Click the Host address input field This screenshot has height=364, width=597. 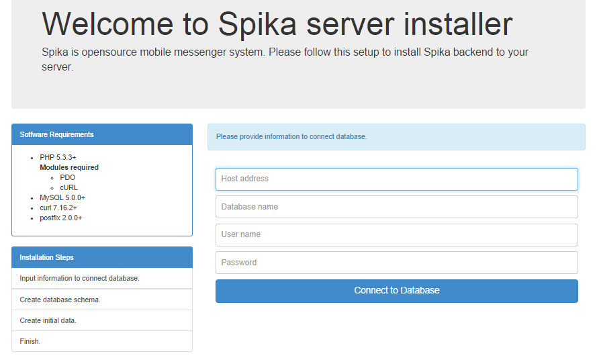(x=397, y=179)
